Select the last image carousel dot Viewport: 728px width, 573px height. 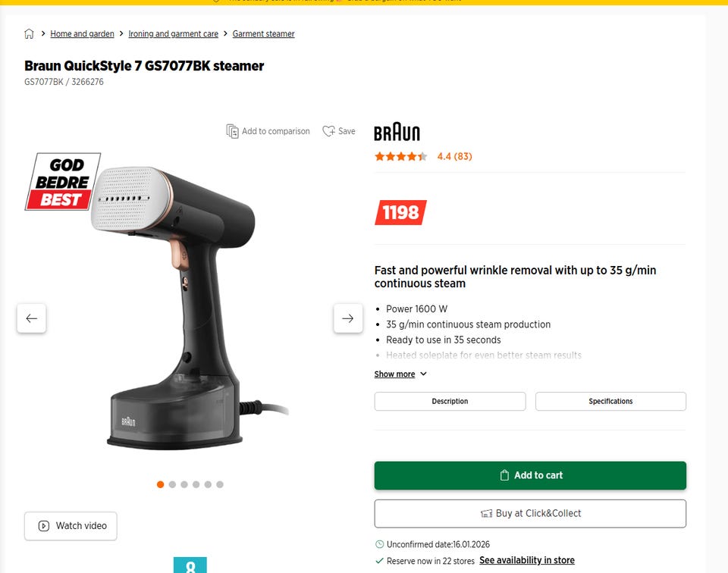pyautogui.click(x=220, y=484)
